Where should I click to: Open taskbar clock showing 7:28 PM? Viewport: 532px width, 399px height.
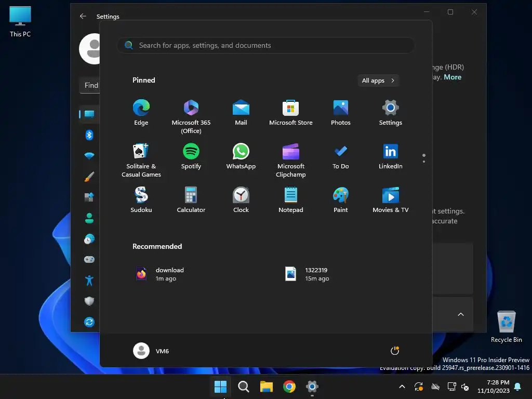tap(494, 387)
